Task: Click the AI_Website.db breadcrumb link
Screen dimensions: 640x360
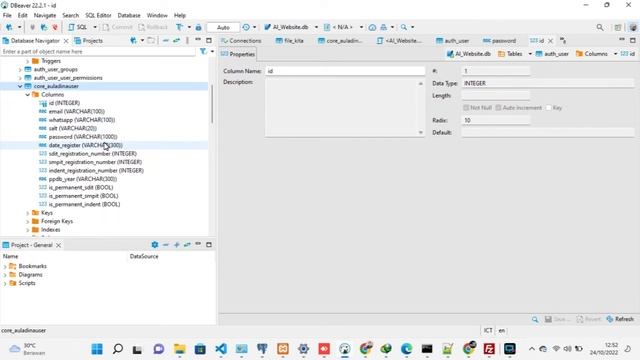Action: click(468, 54)
